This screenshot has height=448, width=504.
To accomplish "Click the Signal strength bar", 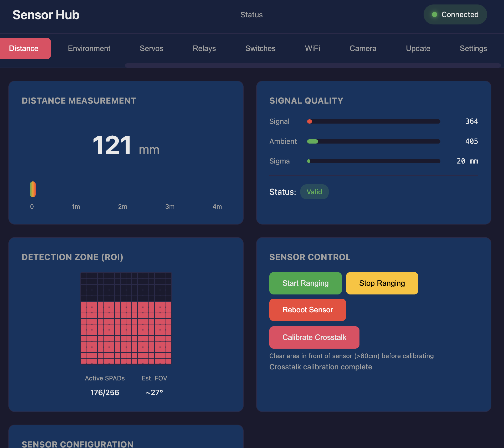I will (x=373, y=121).
